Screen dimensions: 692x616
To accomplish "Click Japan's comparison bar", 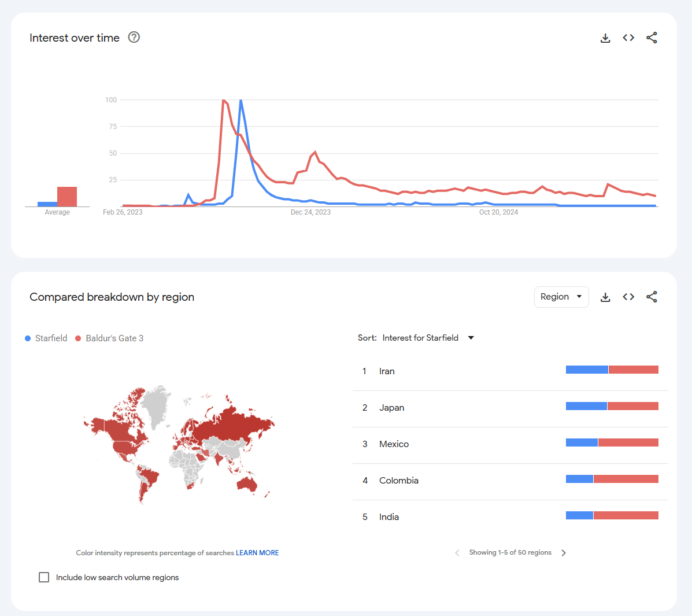I will point(612,406).
